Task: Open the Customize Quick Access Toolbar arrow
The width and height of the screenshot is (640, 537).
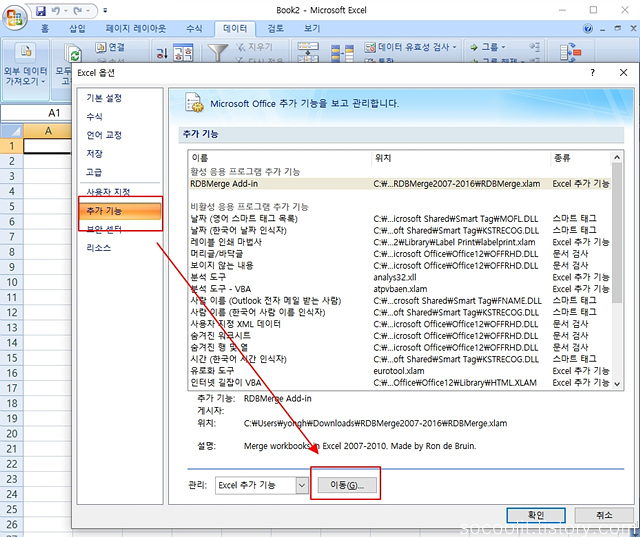Action: (105, 11)
